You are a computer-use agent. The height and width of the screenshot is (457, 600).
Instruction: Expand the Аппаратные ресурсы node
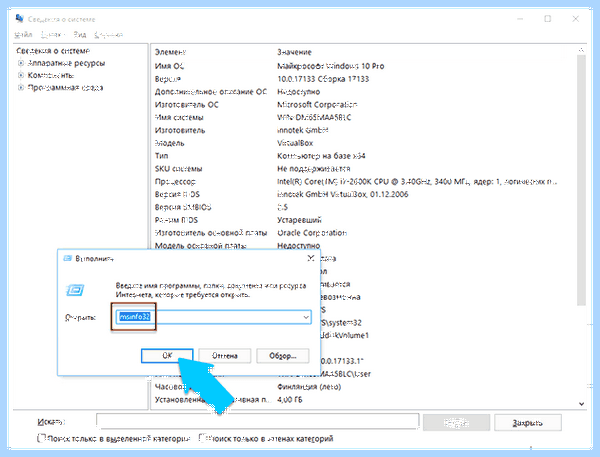click(x=21, y=63)
